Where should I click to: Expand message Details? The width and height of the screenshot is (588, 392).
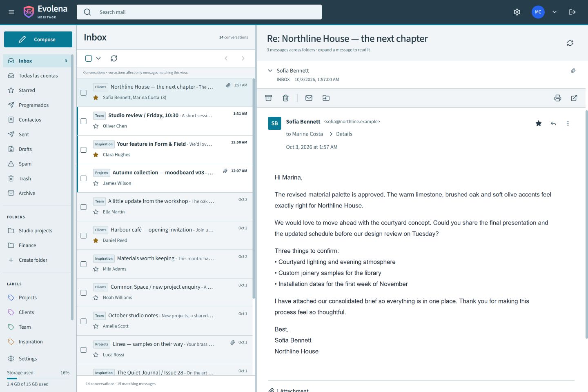pos(341,134)
